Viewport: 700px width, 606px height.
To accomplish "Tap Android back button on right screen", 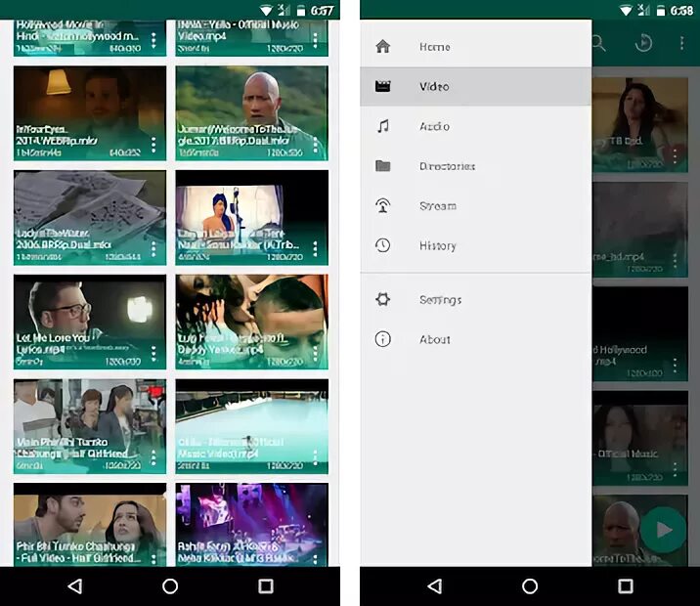I will (434, 585).
